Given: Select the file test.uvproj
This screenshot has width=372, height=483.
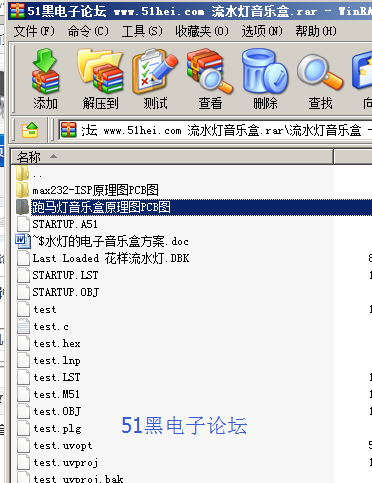Looking at the screenshot, I should pos(57,462).
